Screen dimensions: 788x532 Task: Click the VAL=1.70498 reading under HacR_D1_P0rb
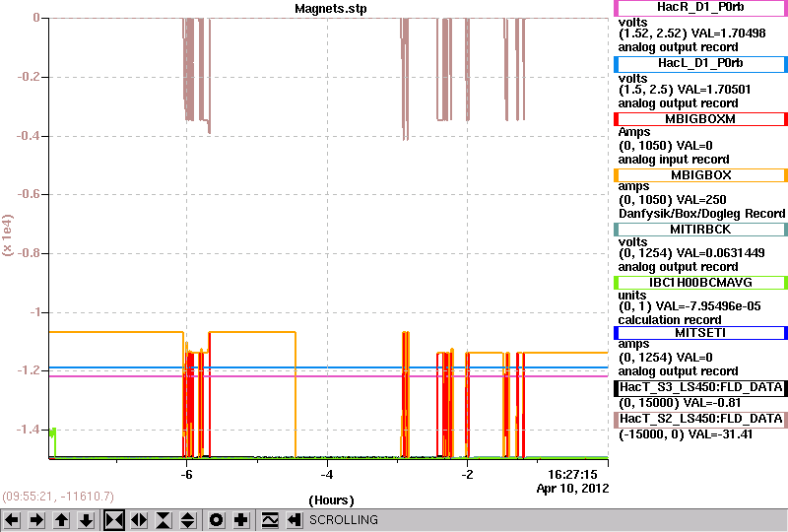pyautogui.click(x=729, y=33)
